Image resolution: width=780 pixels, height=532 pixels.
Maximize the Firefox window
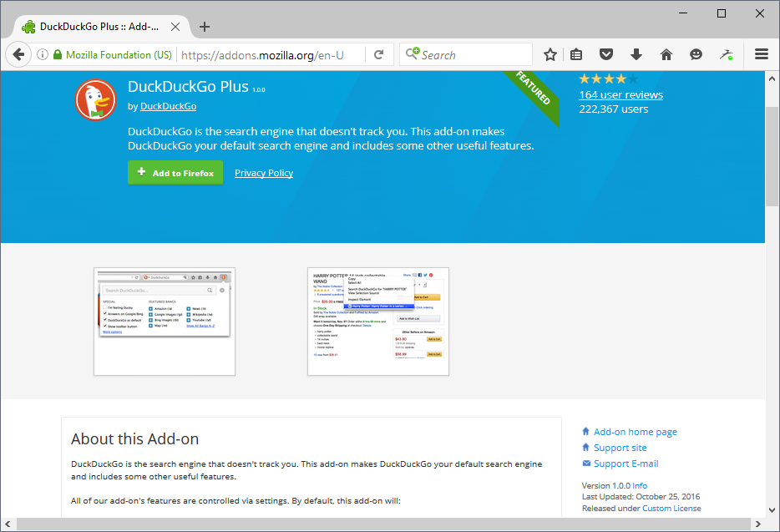pyautogui.click(x=722, y=13)
